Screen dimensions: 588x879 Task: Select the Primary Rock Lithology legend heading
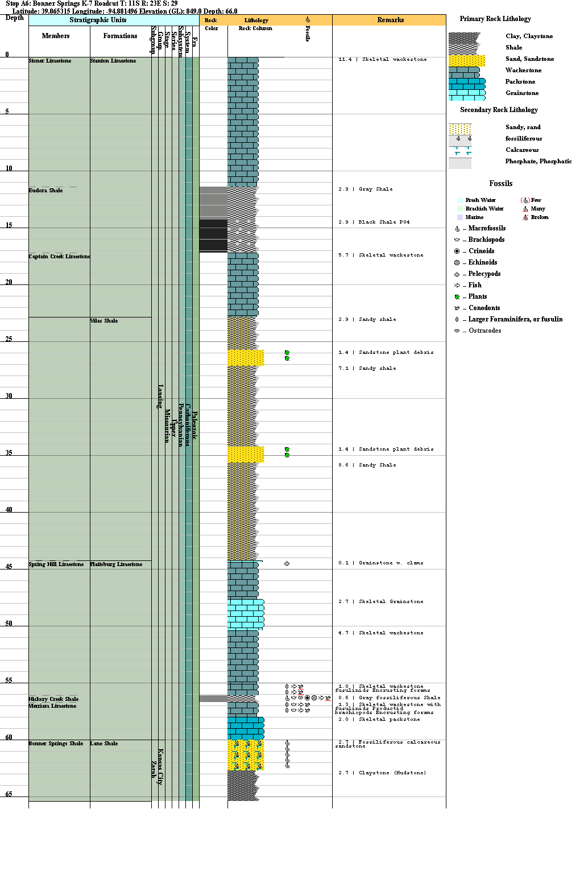[x=495, y=19]
